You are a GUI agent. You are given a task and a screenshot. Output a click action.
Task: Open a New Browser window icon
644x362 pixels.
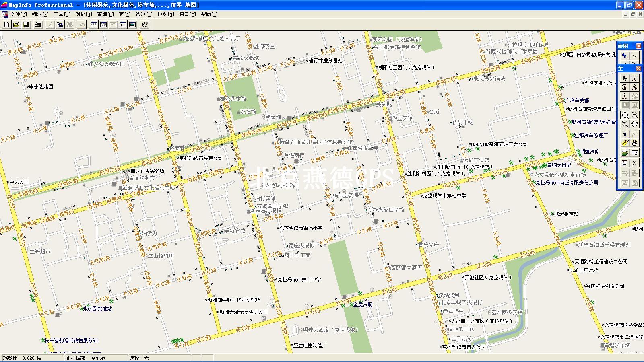[94, 25]
